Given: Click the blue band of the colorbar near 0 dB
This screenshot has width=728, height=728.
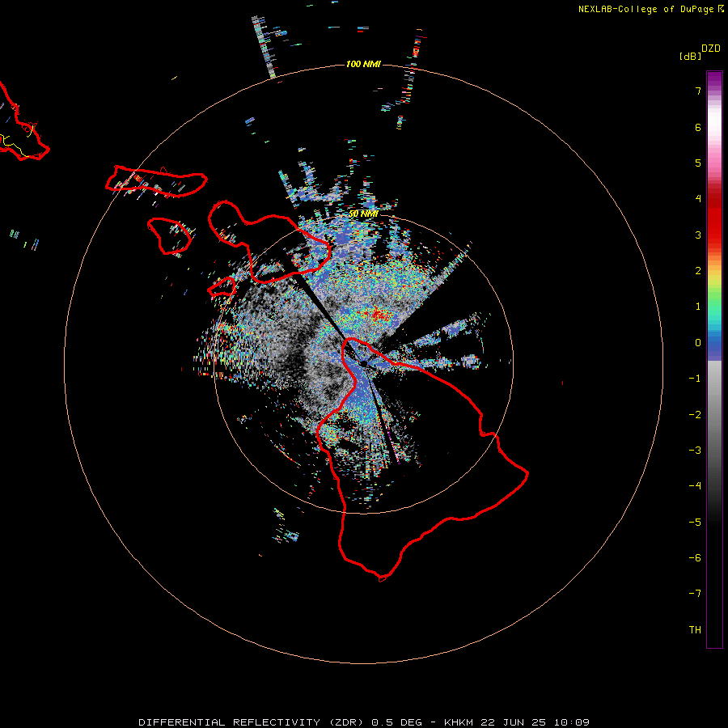Looking at the screenshot, I should coord(714,347).
